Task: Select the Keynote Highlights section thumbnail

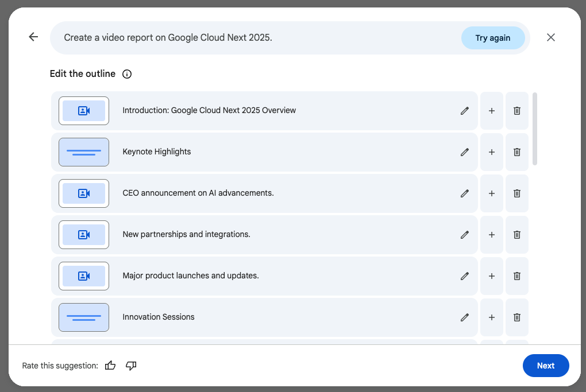Action: (84, 152)
